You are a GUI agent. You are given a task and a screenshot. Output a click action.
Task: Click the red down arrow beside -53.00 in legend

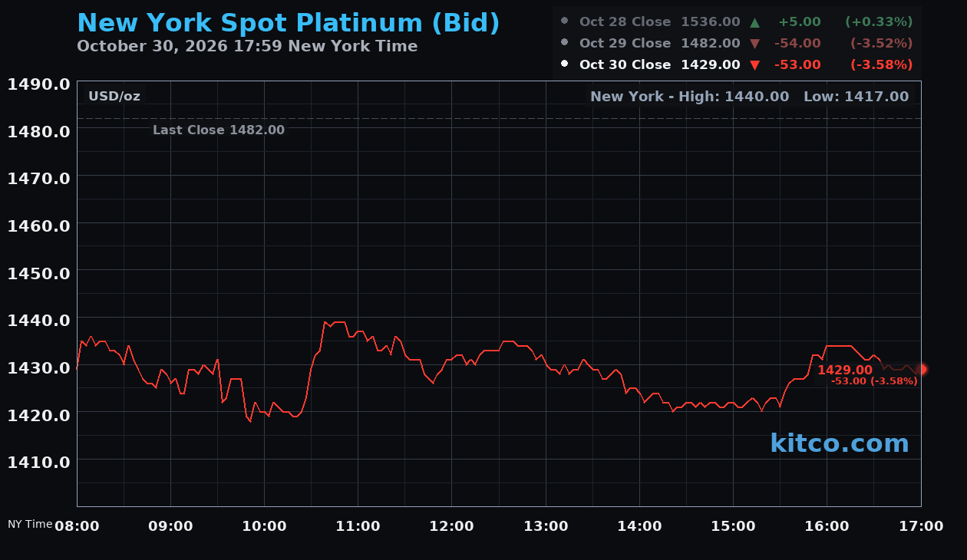tap(754, 65)
